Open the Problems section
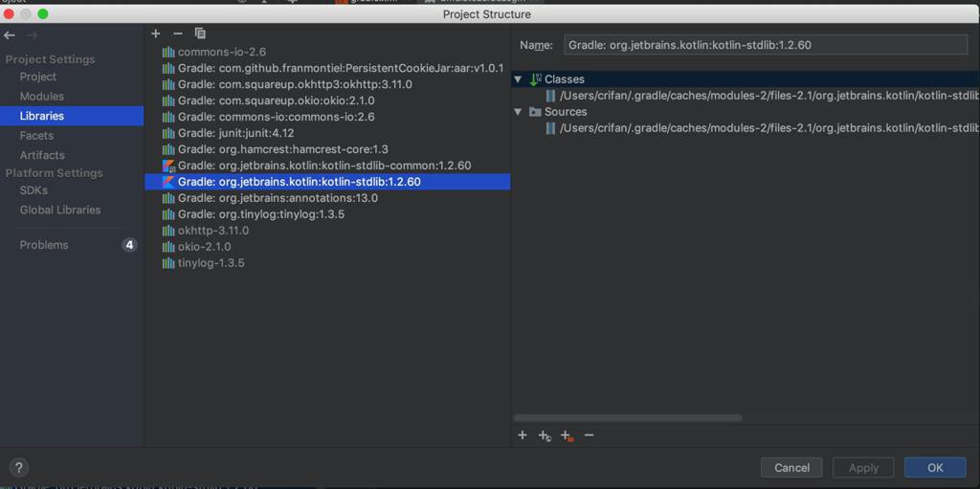 coord(44,245)
